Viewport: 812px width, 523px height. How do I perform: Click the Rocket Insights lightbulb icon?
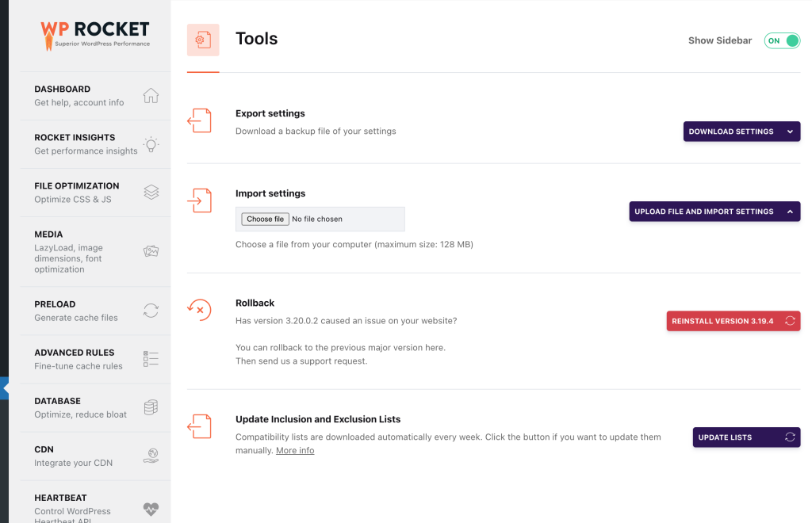151,143
